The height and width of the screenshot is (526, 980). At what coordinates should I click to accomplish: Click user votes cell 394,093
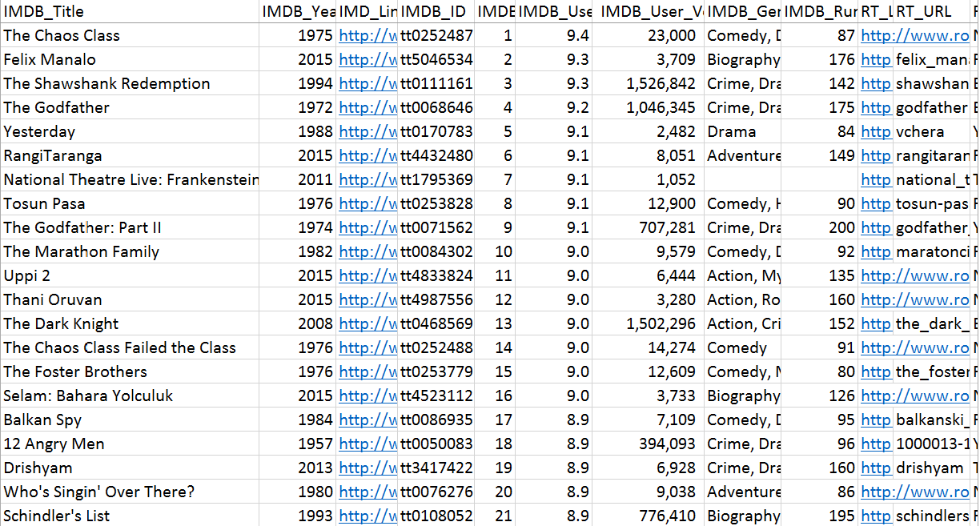[x=649, y=444]
